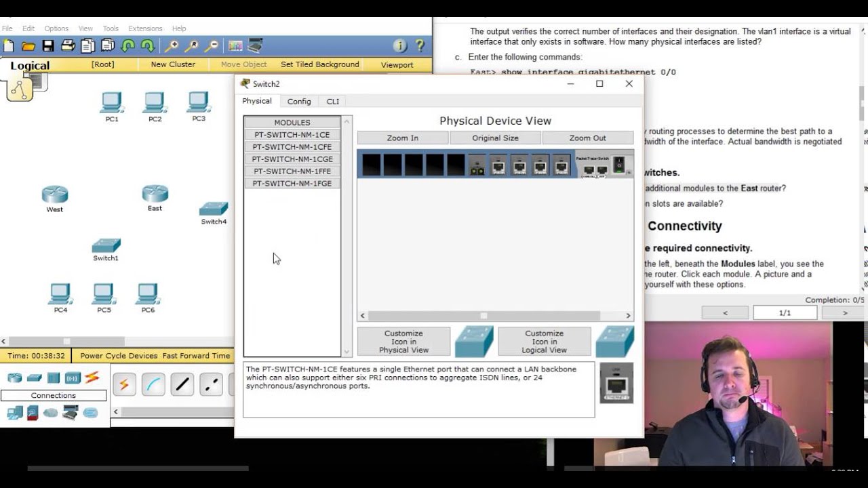This screenshot has width=868, height=488.
Task: Select Hubs device category
Action: 54,378
